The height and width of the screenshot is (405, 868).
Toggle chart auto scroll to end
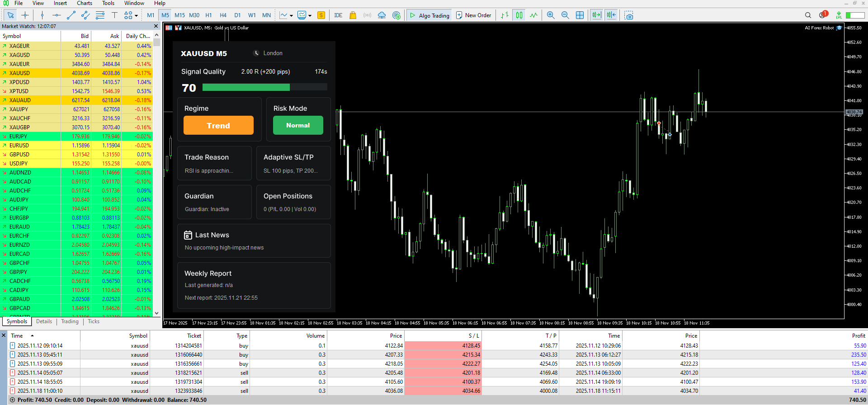click(596, 15)
